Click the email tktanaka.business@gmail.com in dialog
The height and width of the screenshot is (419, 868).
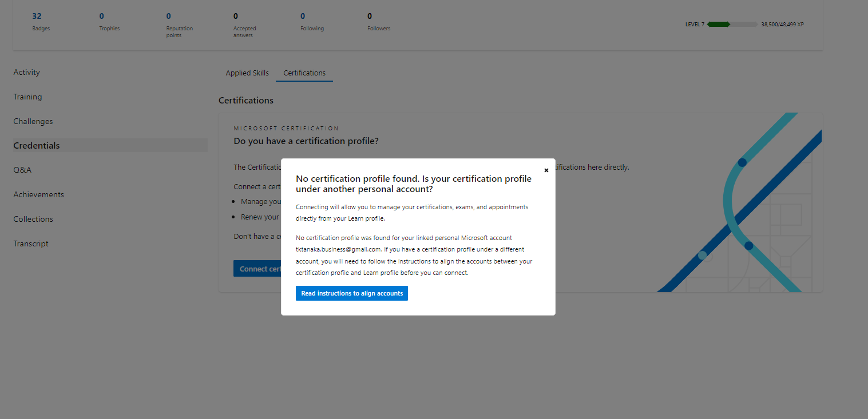pos(338,249)
